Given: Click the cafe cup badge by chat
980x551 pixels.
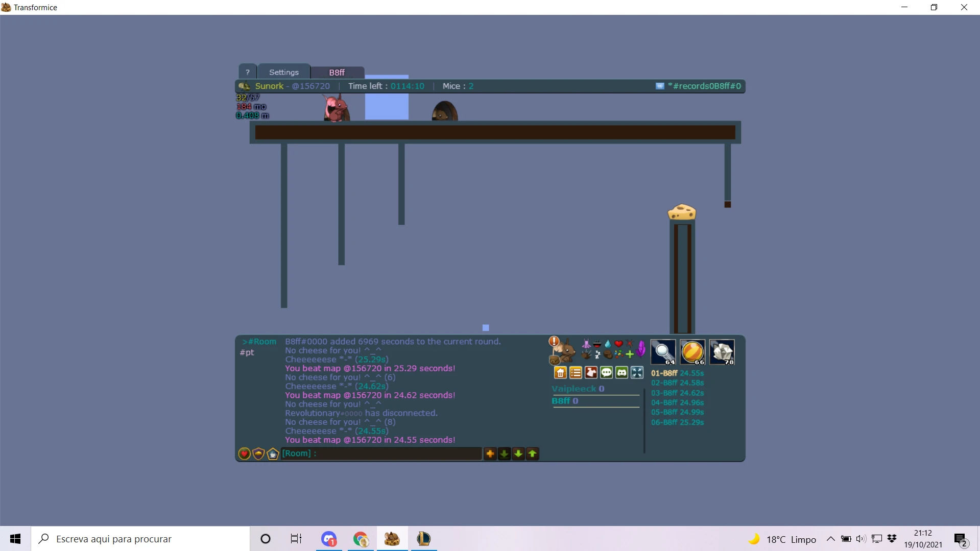Looking at the screenshot, I should [x=273, y=453].
